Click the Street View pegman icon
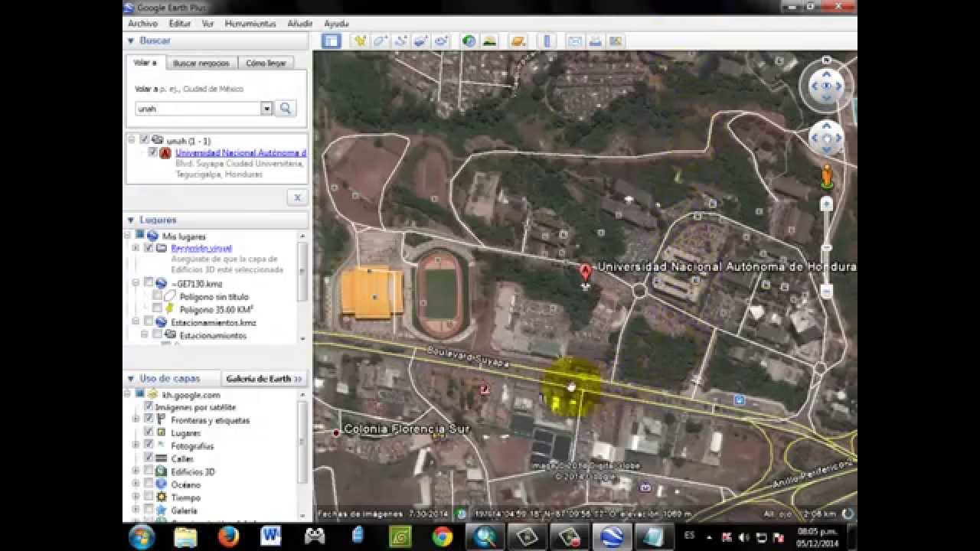The width and height of the screenshot is (980, 551). coord(826,177)
